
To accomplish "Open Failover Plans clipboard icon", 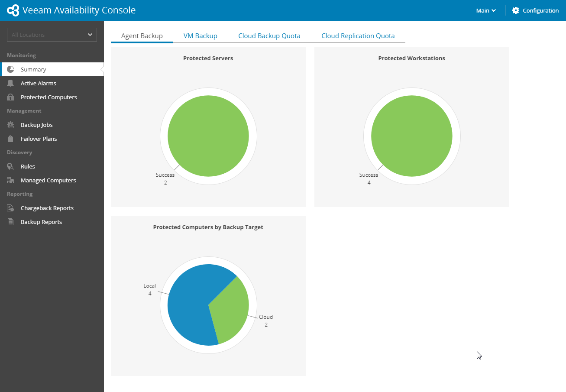I will pyautogui.click(x=10, y=139).
